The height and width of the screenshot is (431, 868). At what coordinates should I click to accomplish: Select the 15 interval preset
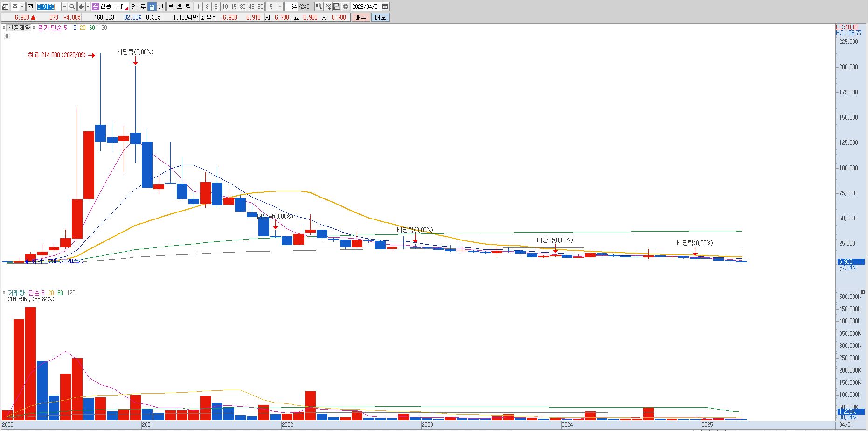[x=234, y=7]
